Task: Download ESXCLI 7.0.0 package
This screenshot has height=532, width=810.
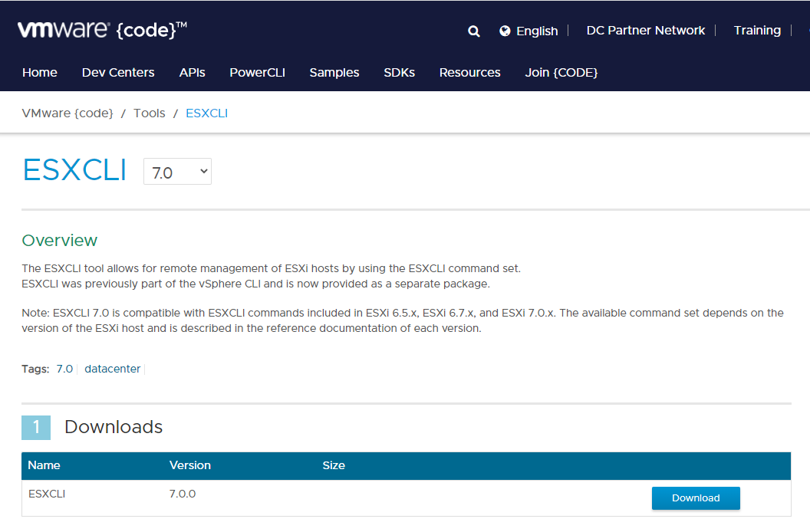Action: pos(695,498)
